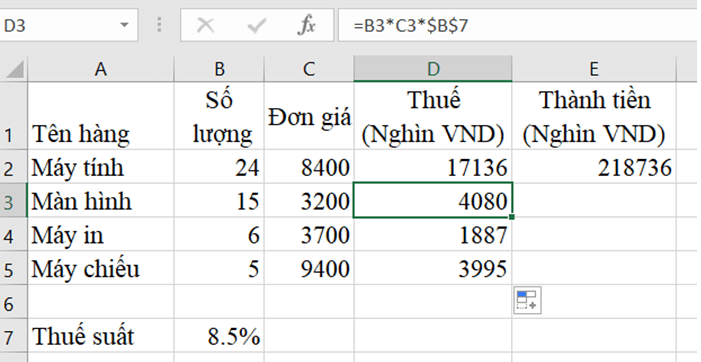
Task: Click the 'Tên hàng' header cell
Action: point(101,116)
